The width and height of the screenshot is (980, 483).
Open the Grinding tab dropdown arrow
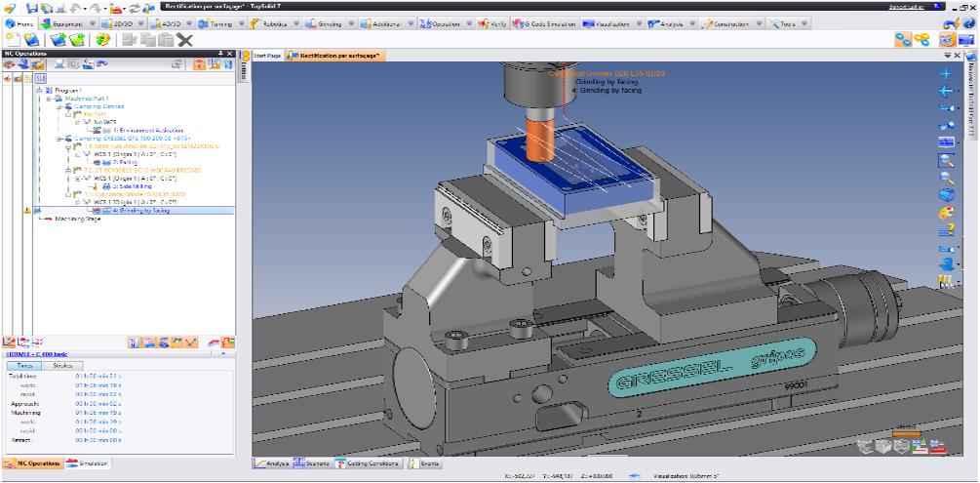pyautogui.click(x=351, y=23)
